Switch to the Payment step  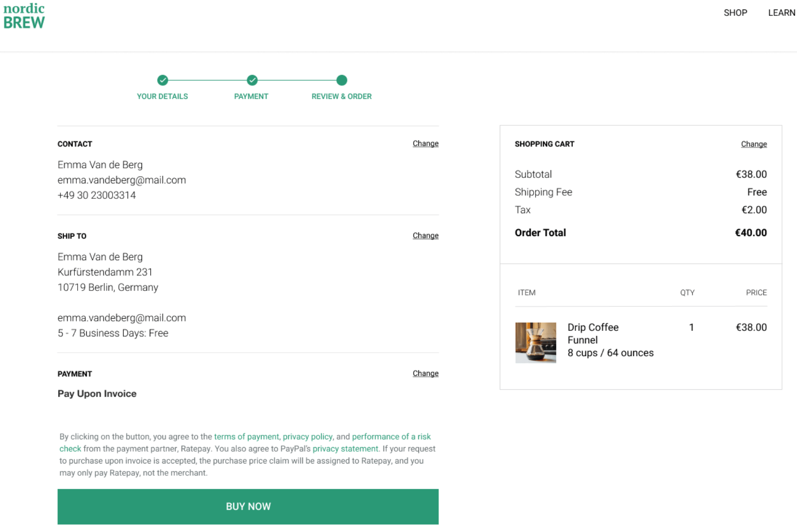click(x=251, y=96)
